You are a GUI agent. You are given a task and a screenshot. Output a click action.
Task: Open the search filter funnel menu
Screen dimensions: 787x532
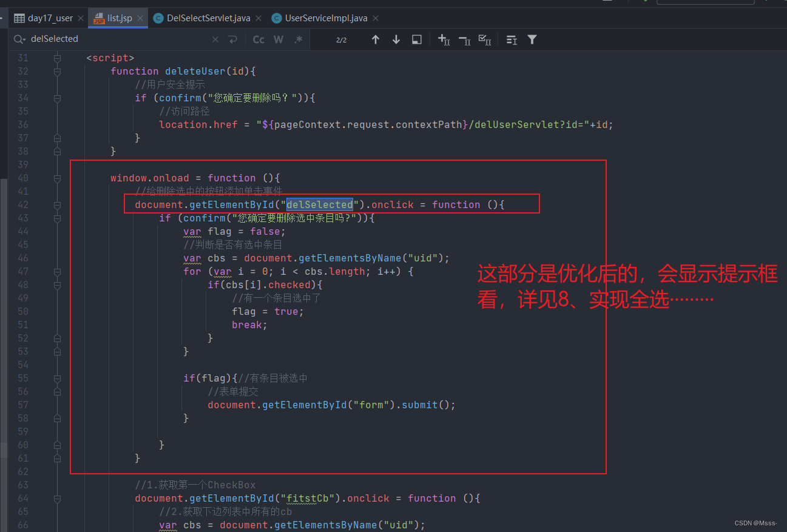pos(532,39)
